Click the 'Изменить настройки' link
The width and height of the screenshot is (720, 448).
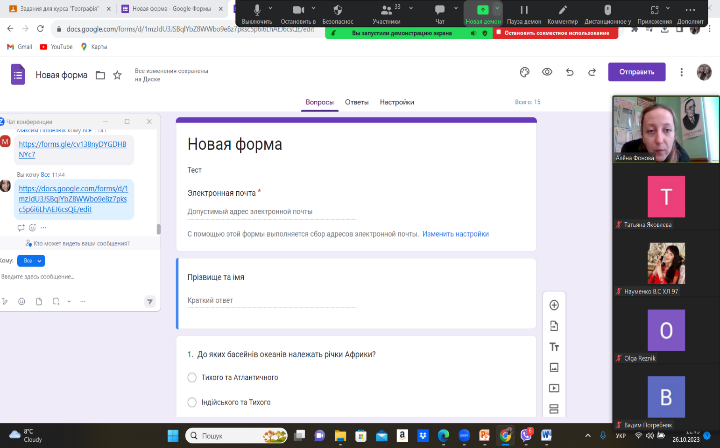pyautogui.click(x=455, y=234)
